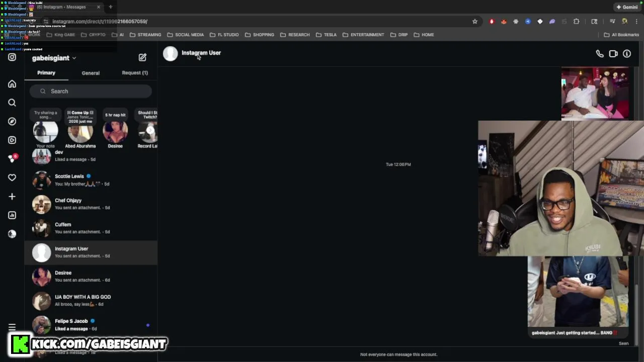Open RESEARCH bookmarks folder

295,35
